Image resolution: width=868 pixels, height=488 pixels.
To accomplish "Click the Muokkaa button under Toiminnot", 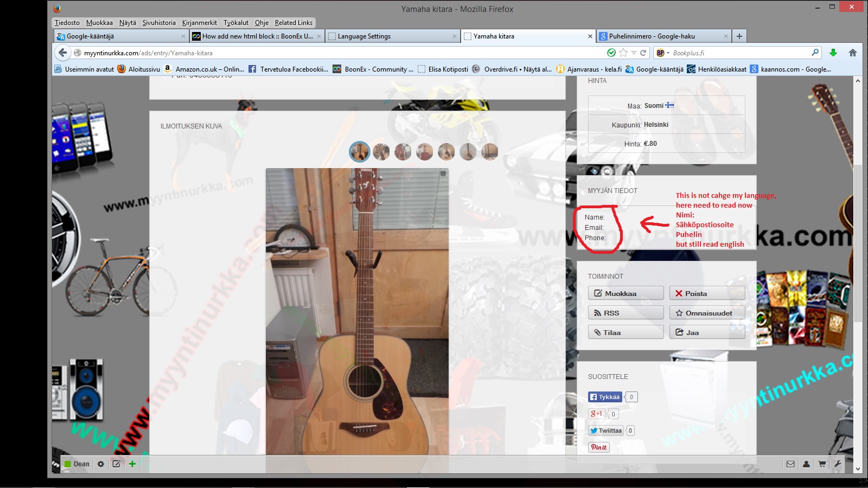I will tap(626, 293).
